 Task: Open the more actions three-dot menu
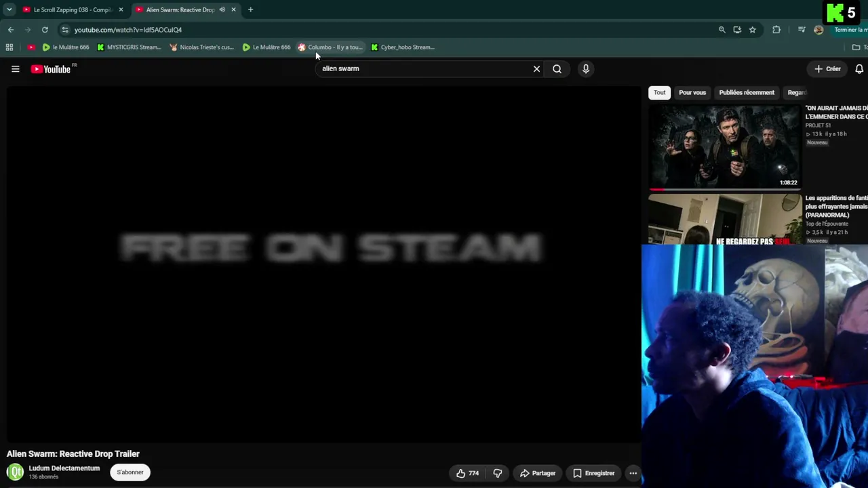(633, 473)
